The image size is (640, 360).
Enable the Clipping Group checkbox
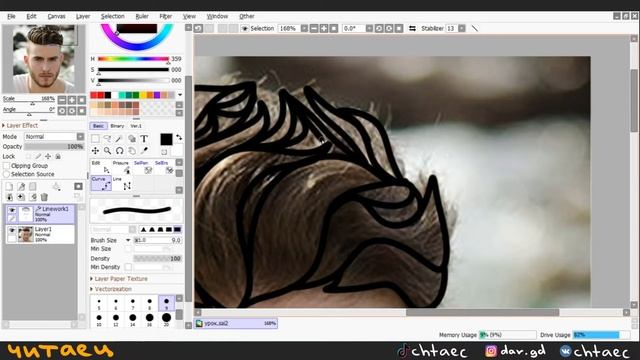coord(6,166)
